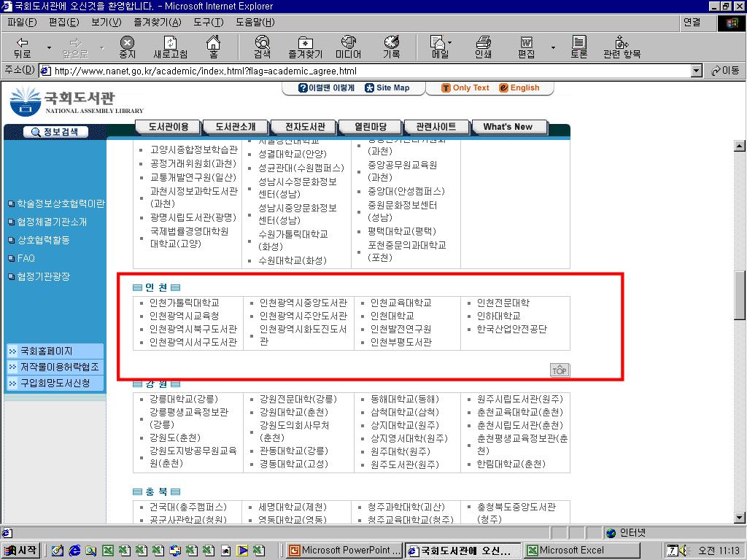Click the 저작물이용허락협조 sidebar button
This screenshot has height=560, width=747.
coord(55,367)
